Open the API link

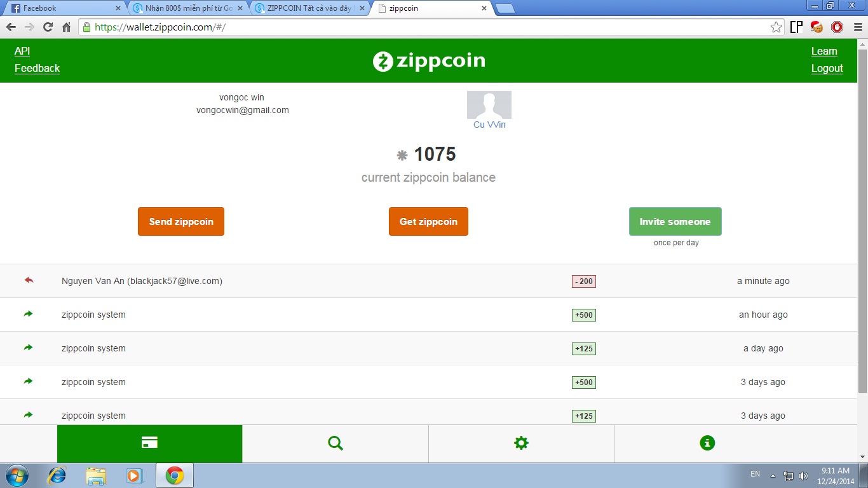(22, 51)
